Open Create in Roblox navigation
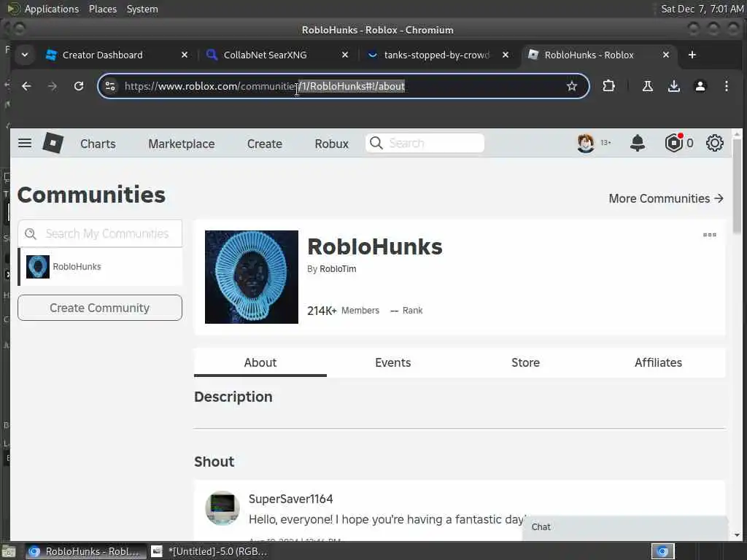 [x=264, y=144]
